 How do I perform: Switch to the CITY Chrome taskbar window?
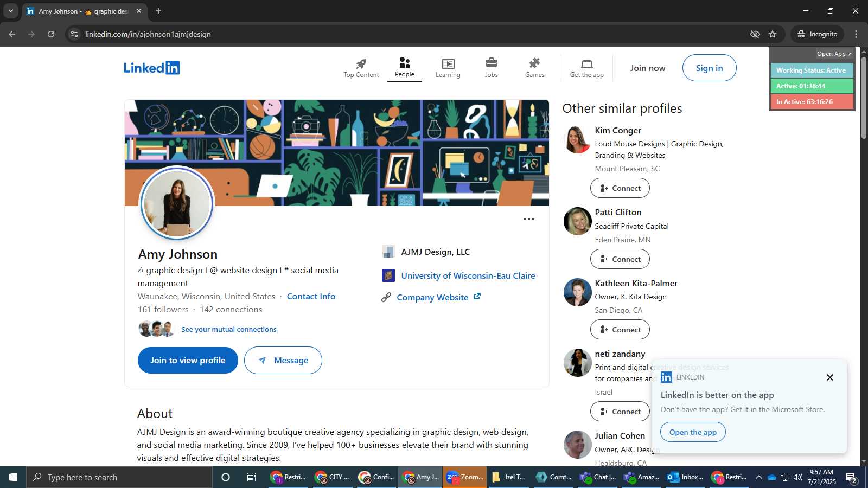tap(332, 477)
